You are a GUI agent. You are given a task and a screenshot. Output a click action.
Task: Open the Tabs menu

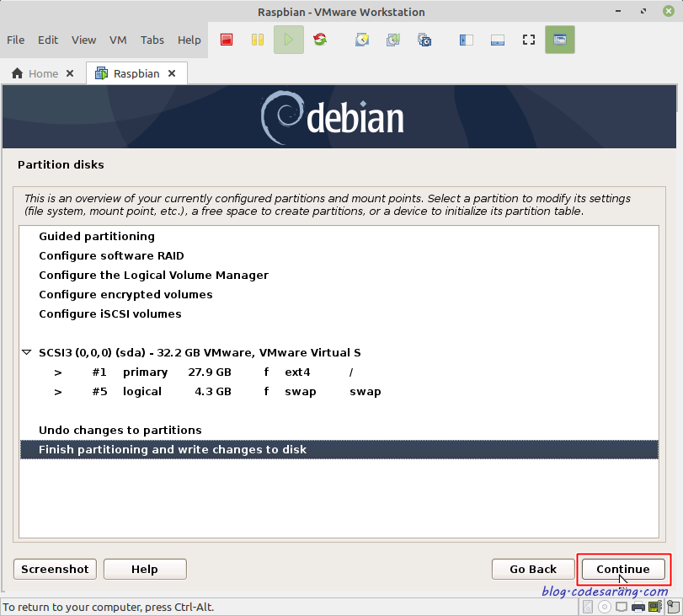pyautogui.click(x=152, y=40)
